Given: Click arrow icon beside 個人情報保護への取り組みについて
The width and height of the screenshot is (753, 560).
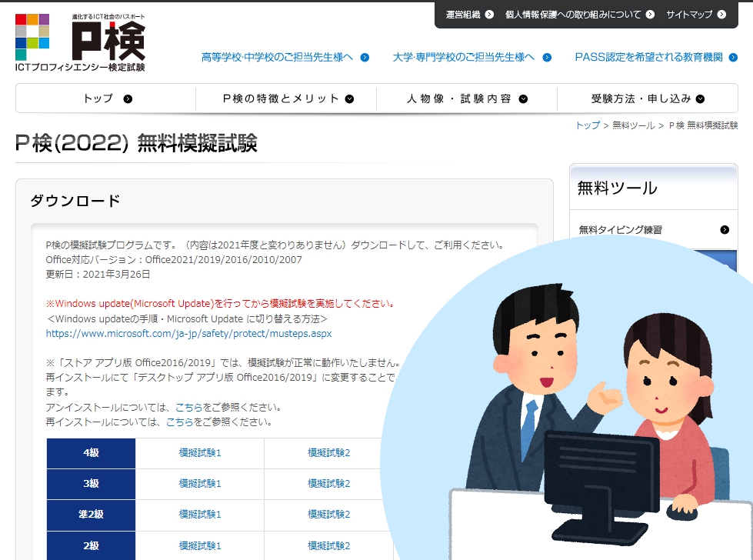Looking at the screenshot, I should pyautogui.click(x=651, y=14).
